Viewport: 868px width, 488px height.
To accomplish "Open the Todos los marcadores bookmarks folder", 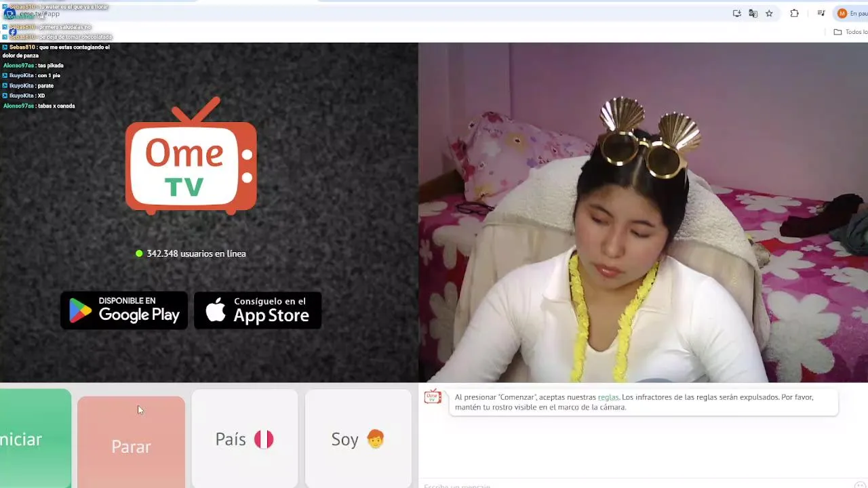I will 850,32.
